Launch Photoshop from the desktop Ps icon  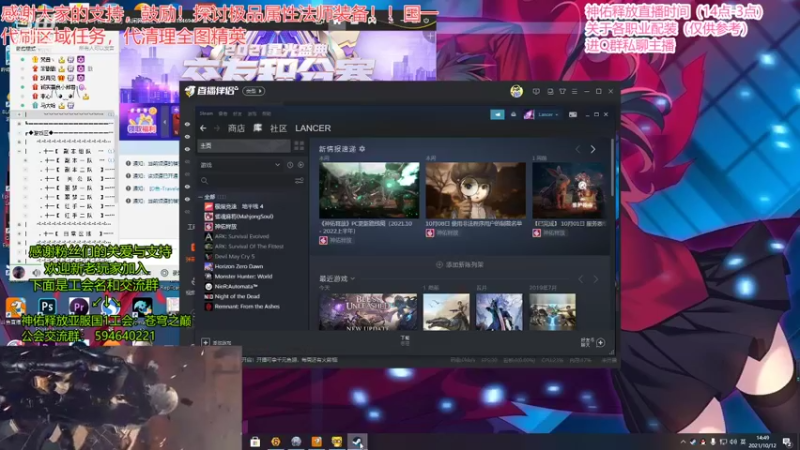[x=47, y=307]
